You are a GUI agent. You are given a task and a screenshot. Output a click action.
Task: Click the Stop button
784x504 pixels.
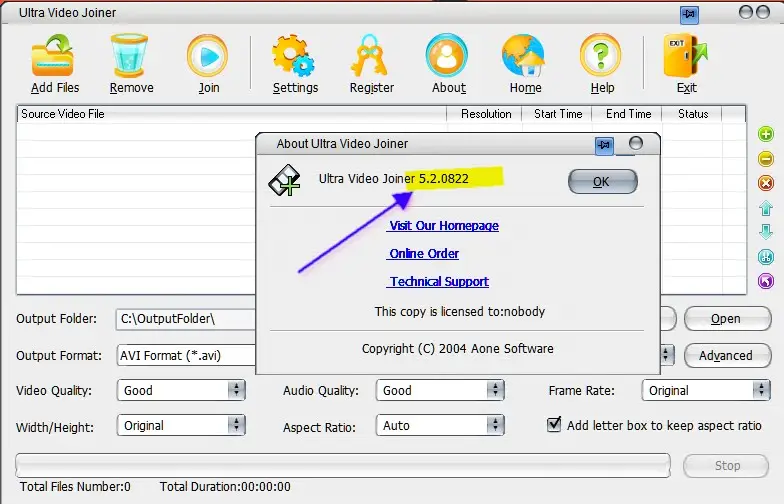pos(726,466)
